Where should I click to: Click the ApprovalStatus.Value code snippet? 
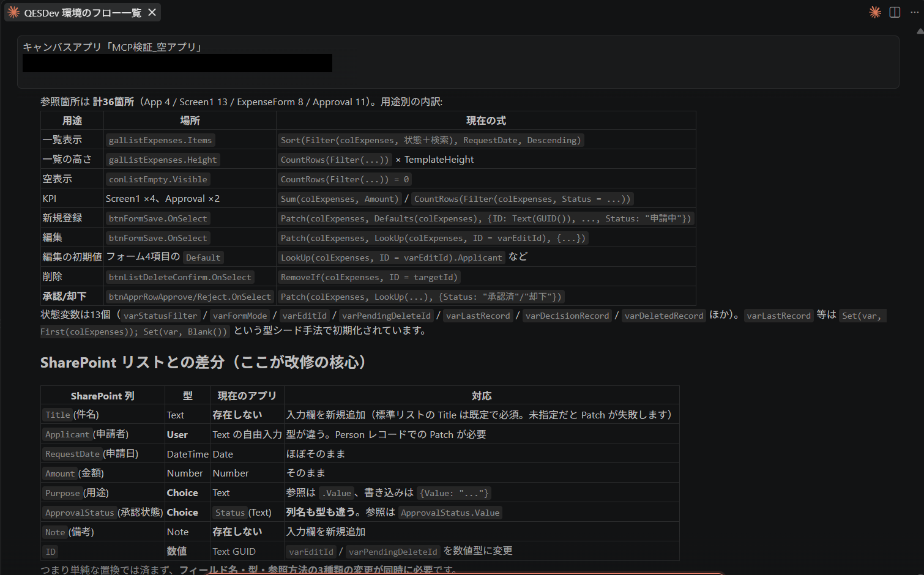450,513
